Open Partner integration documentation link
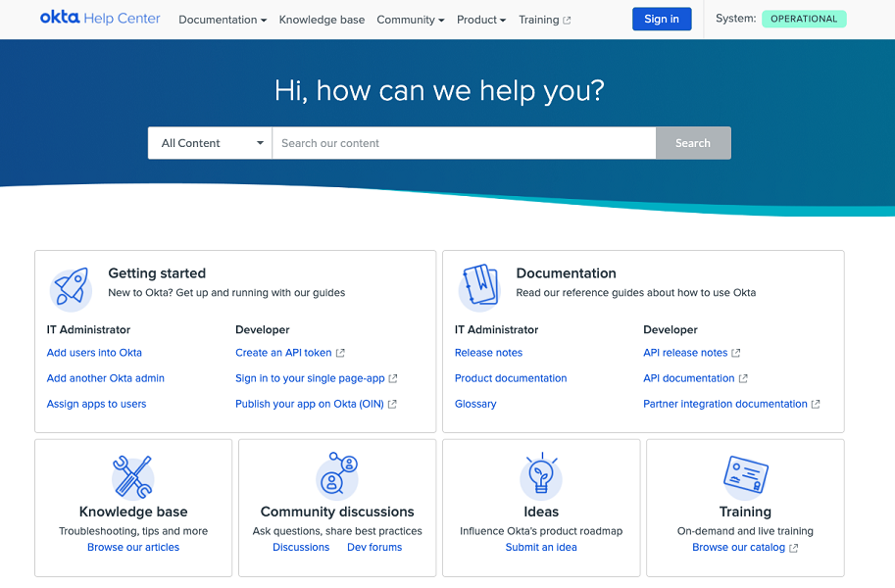This screenshot has width=895, height=588. click(x=725, y=404)
